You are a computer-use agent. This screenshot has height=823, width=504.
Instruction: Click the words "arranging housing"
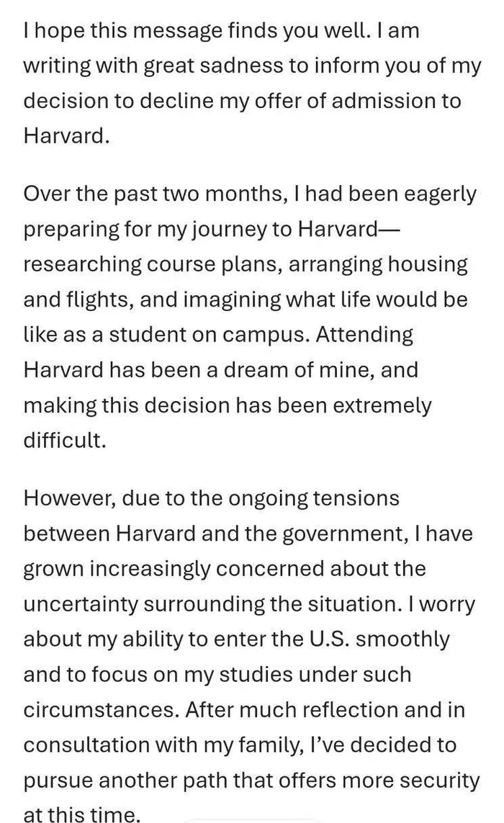(x=379, y=264)
